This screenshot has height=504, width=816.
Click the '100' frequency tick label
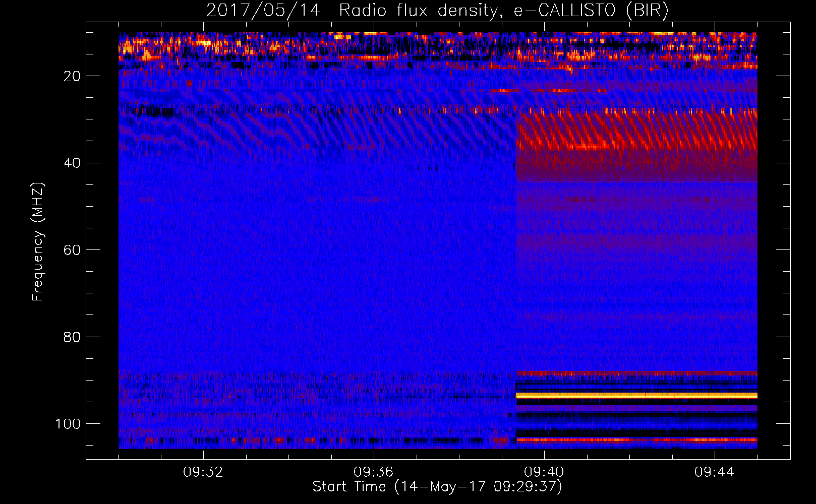pos(68,424)
